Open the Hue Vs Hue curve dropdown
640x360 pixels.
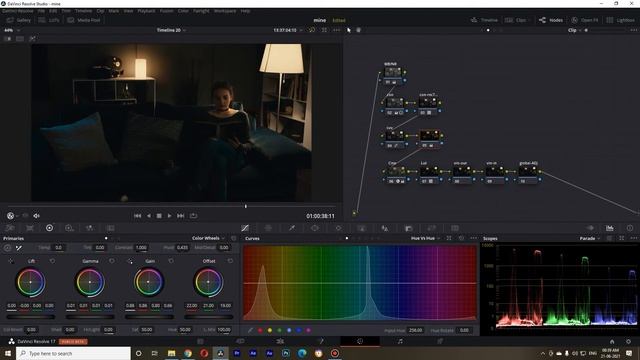425,238
